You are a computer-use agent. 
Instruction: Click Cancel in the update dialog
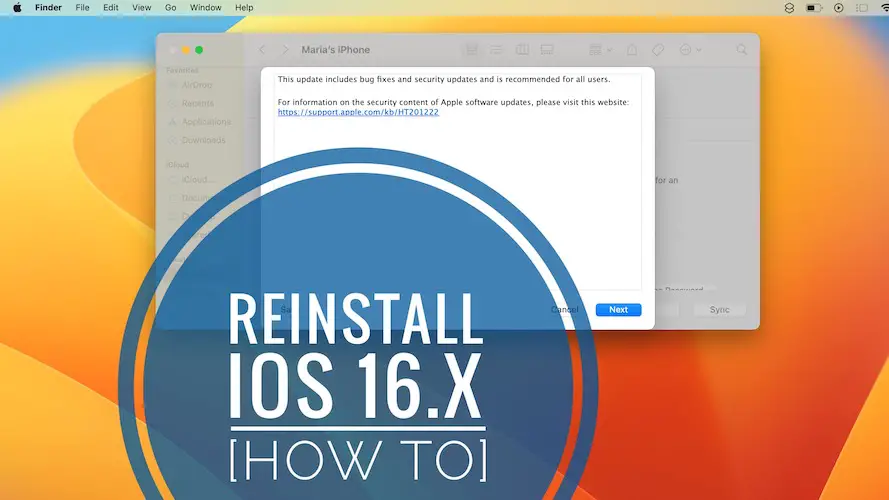click(x=565, y=310)
